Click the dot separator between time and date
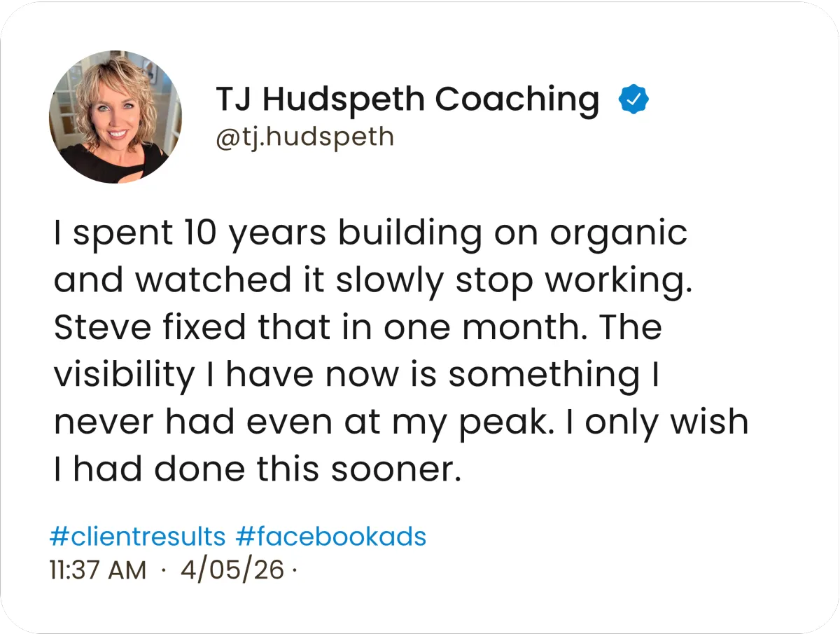The width and height of the screenshot is (840, 634). 162,571
